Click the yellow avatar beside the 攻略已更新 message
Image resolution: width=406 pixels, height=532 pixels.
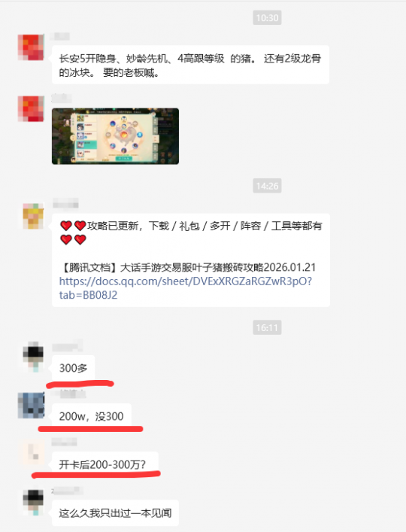click(x=33, y=216)
